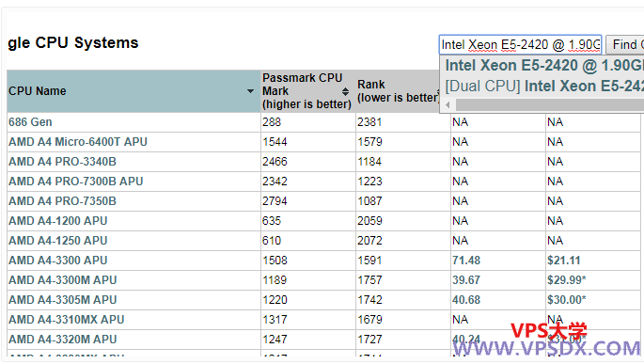Open the AMD A4 PRO-7300B APU link

point(76,182)
